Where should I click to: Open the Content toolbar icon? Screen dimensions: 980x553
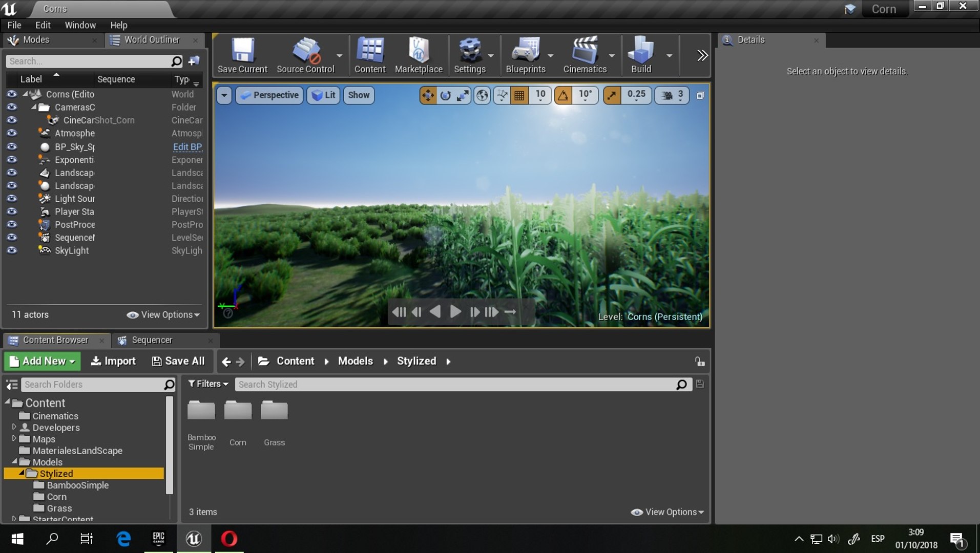click(370, 55)
